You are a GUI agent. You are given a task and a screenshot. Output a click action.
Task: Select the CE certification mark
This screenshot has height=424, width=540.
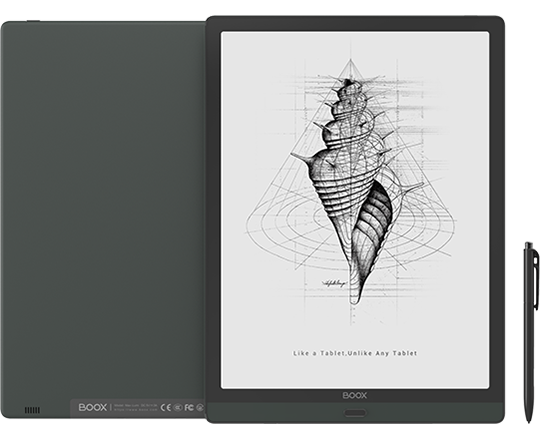166,407
